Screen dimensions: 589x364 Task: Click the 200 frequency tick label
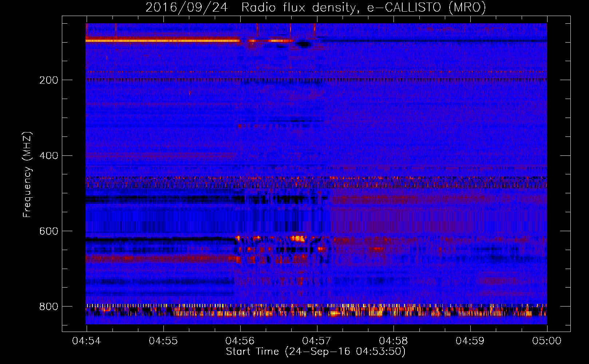[49, 80]
